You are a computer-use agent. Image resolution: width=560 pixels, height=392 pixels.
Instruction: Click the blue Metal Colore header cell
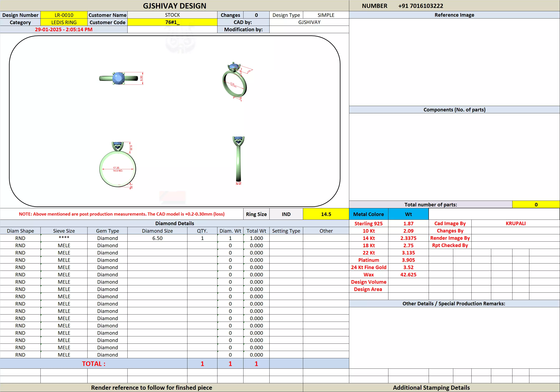(368, 214)
